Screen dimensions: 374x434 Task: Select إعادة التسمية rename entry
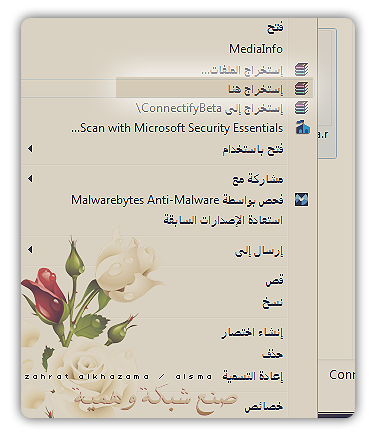click(253, 376)
